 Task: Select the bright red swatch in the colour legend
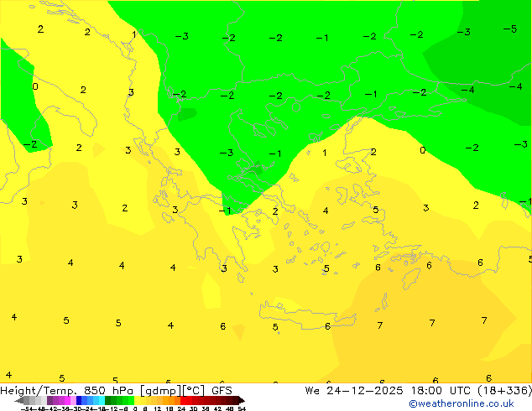183,400
